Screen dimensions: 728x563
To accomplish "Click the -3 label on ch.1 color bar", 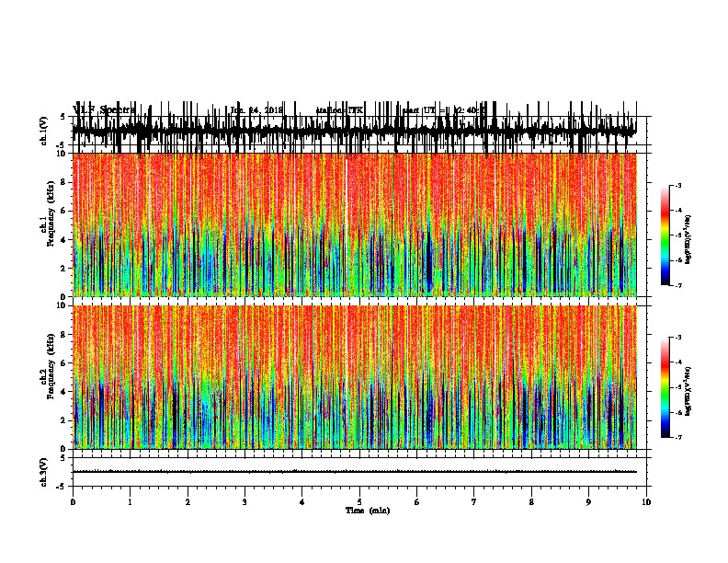I will (x=678, y=185).
